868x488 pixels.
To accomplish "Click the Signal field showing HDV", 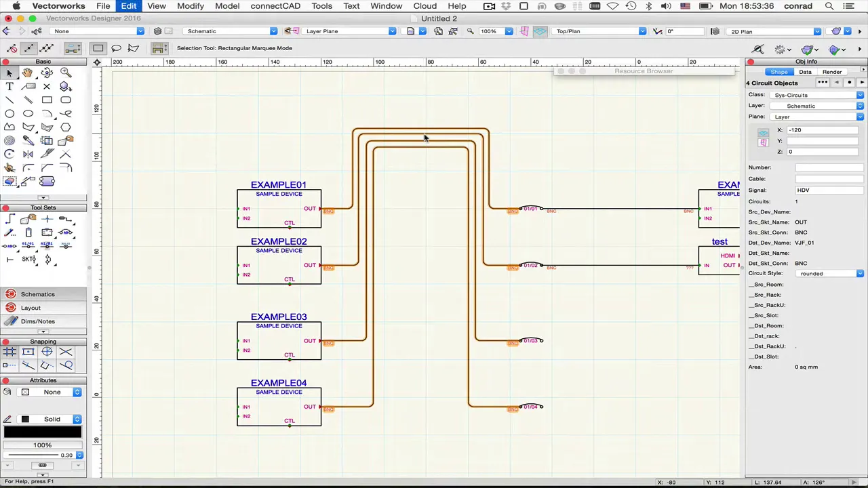I will tap(830, 190).
